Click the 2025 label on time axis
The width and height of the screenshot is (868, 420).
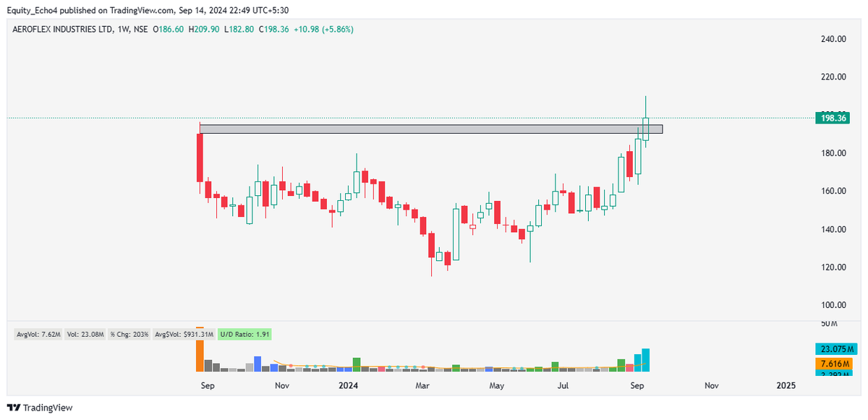pyautogui.click(x=786, y=386)
